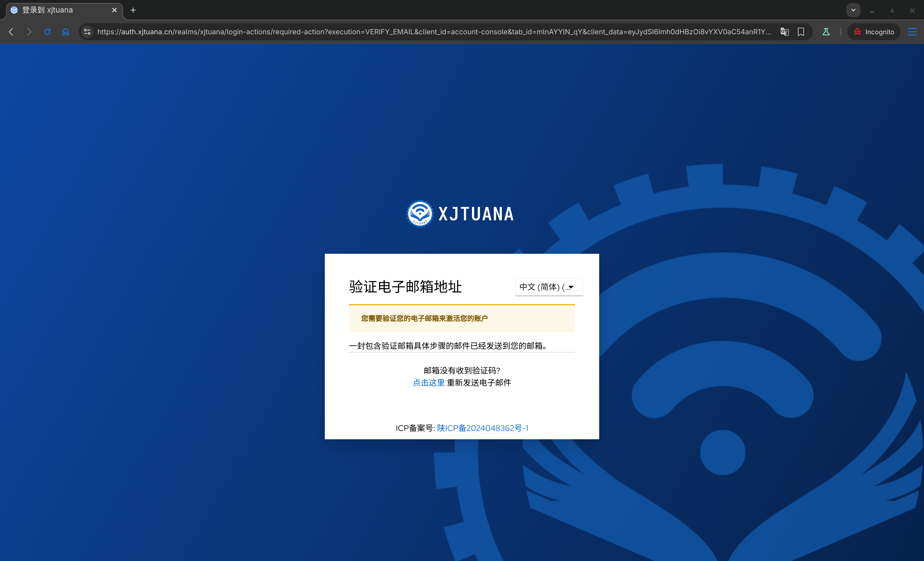Screen dimensions: 924x561
Task: Open the labs flask icon
Action: [826, 32]
